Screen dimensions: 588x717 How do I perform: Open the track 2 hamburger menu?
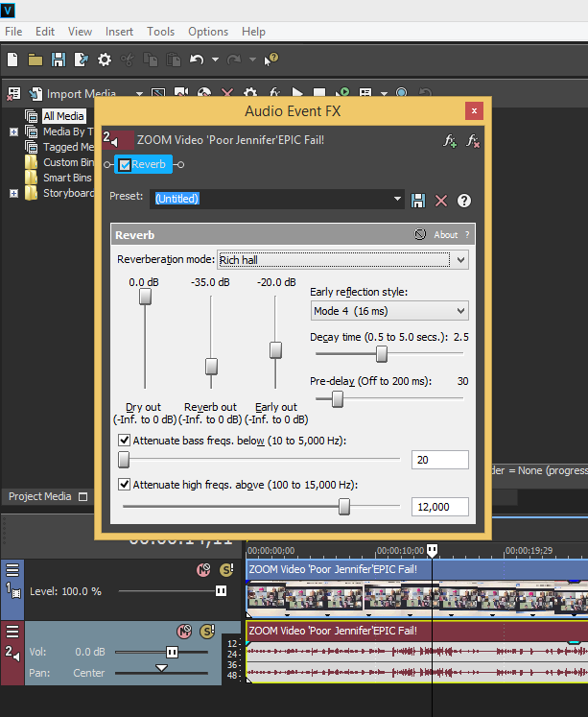[x=12, y=632]
